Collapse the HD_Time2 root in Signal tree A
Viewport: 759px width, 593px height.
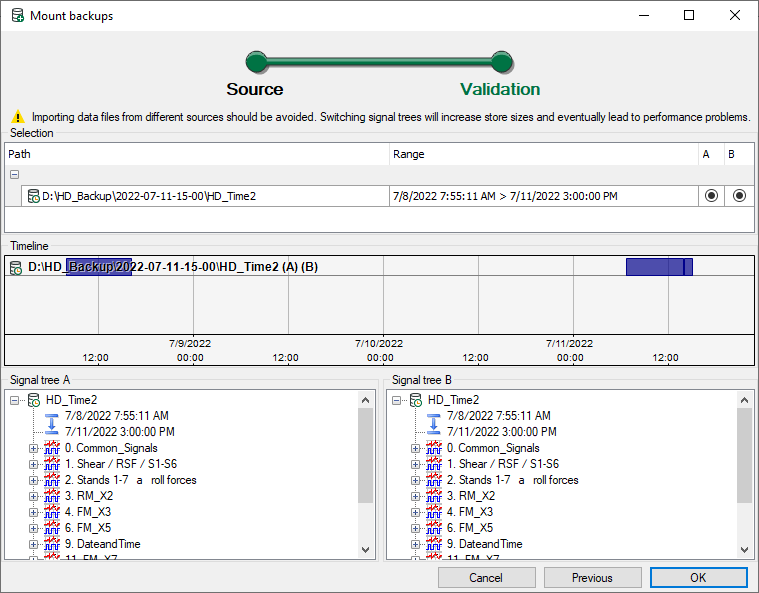(15, 400)
